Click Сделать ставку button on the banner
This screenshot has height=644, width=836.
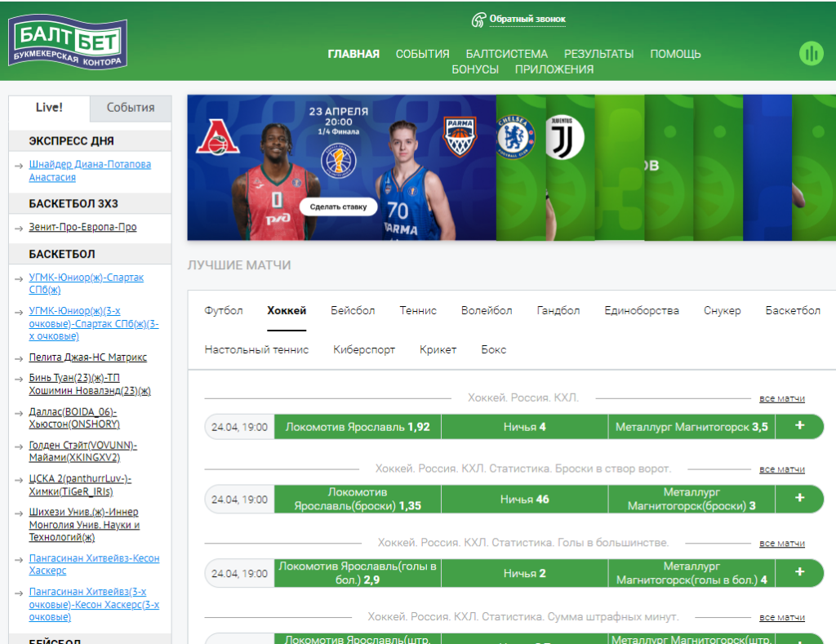click(338, 207)
